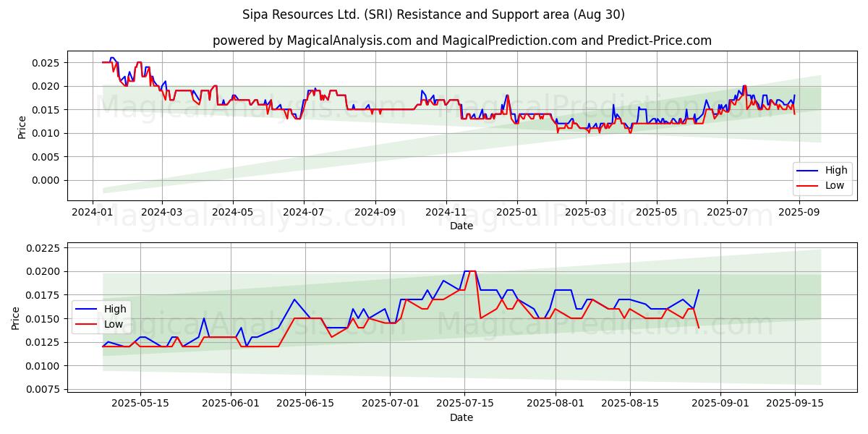Click the bottom chart's '0.0200' price tick label
This screenshot has height=434, width=868.
tap(43, 271)
